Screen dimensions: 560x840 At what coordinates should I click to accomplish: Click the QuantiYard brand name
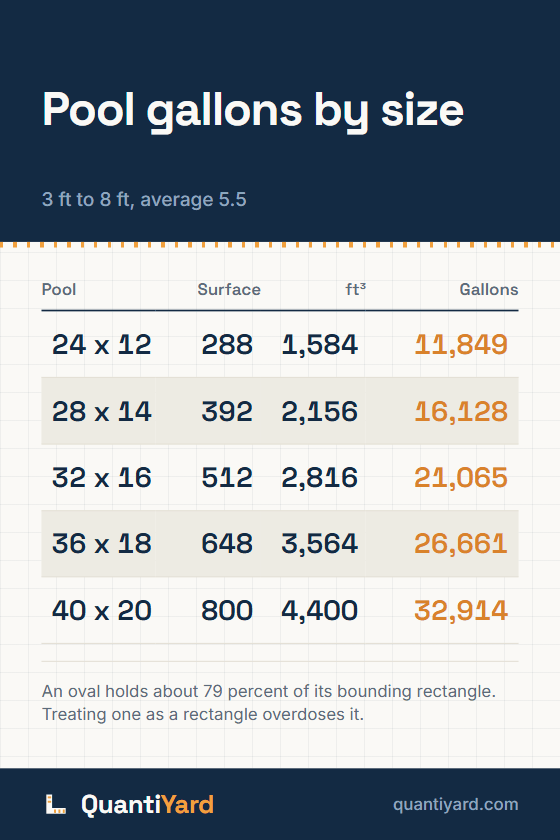(147, 805)
